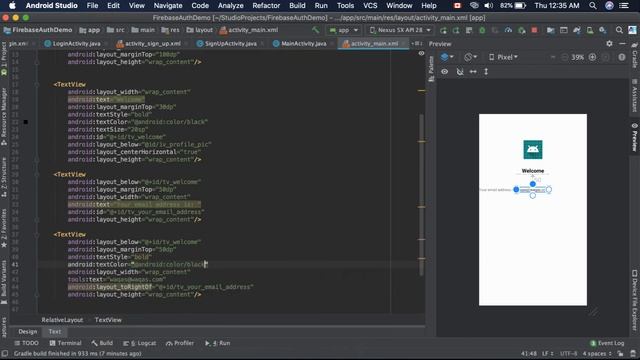Switch to LoginActivity.java tab
This screenshot has width=640, height=360.
click(76, 44)
